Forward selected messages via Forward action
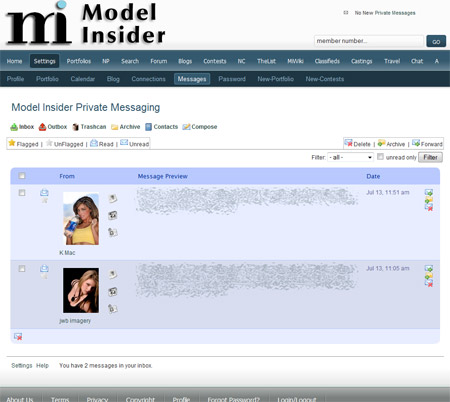450x402 pixels. click(x=427, y=144)
